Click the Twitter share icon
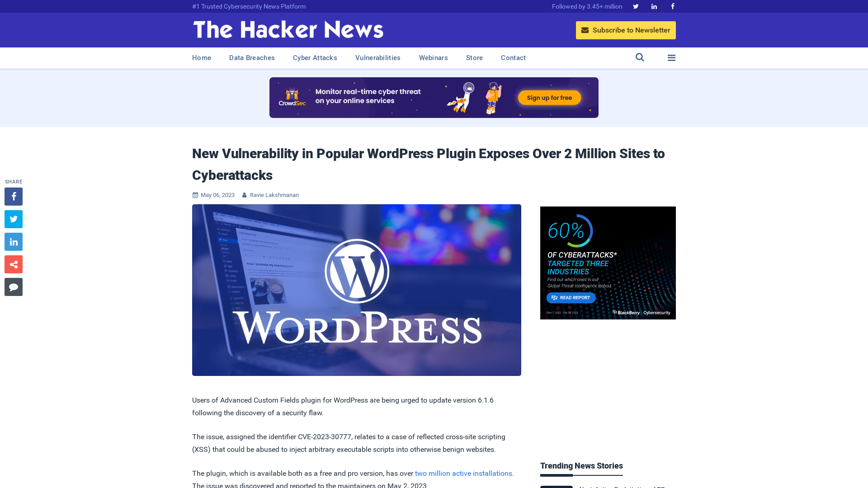 [13, 219]
